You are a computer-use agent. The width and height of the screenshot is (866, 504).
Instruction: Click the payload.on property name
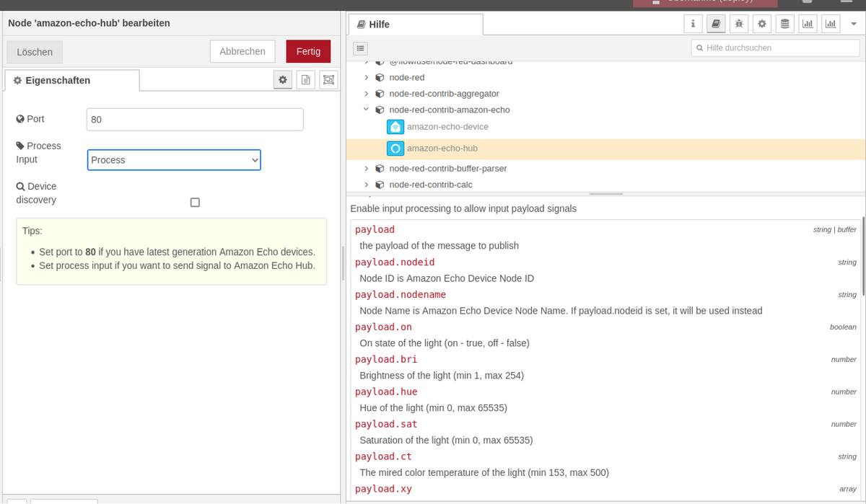click(x=383, y=327)
